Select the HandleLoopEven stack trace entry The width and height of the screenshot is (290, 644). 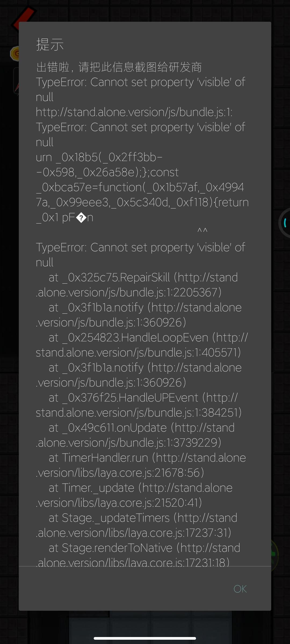pyautogui.click(x=142, y=345)
